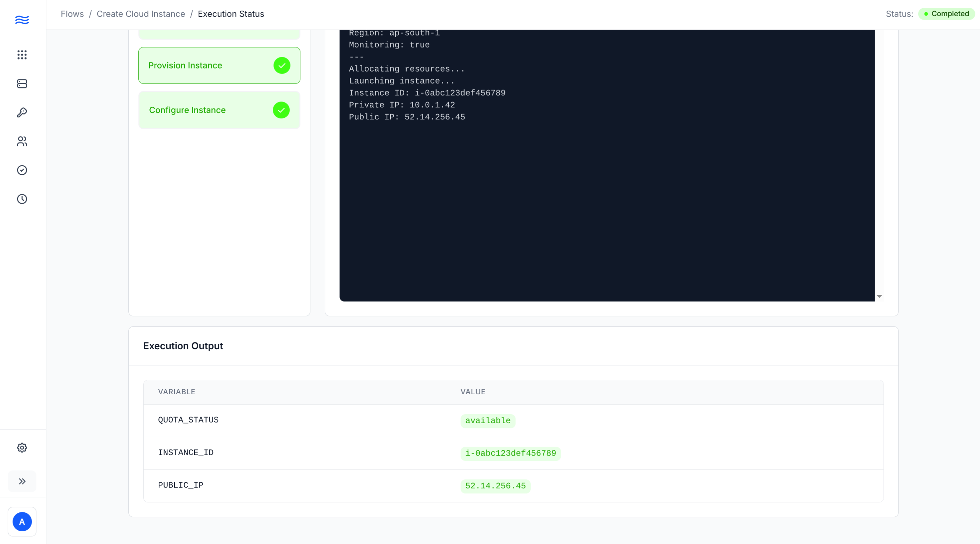Viewport: 980px width, 544px height.
Task: Click the INSTANCE_ID value chip
Action: coord(511,453)
